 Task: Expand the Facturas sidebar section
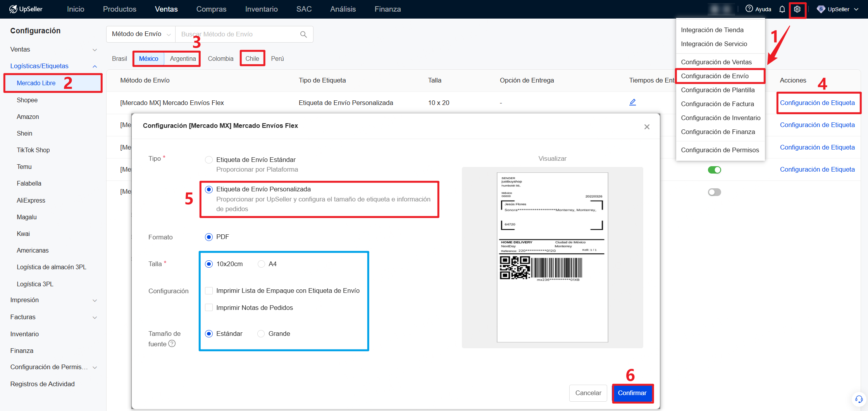(x=95, y=317)
